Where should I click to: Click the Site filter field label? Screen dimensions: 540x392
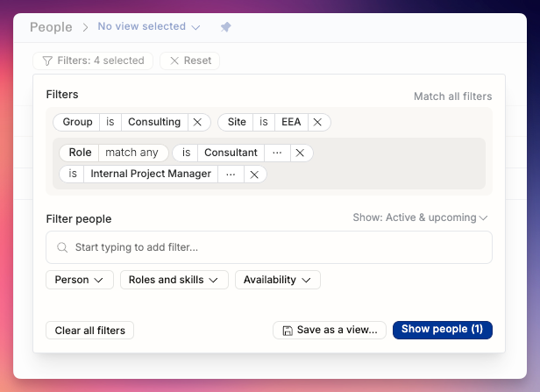pos(237,122)
